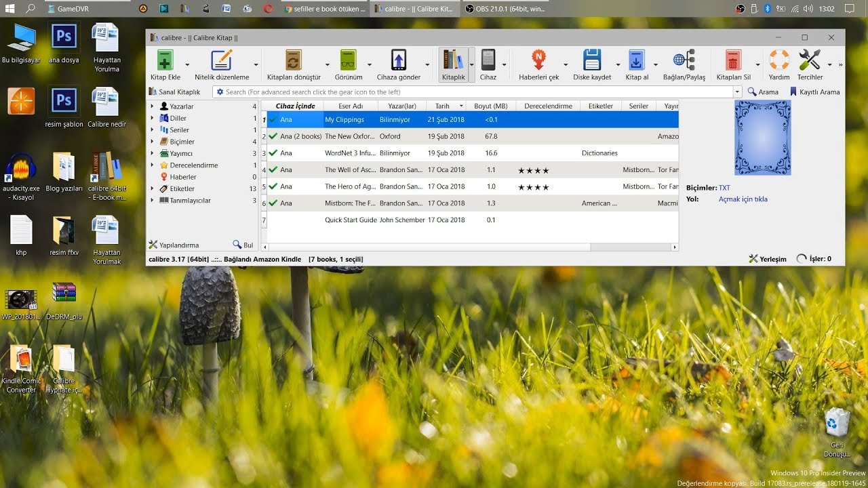The image size is (868, 488).
Task: Click the Kitap Ekle toolbar icon
Action: point(165,60)
